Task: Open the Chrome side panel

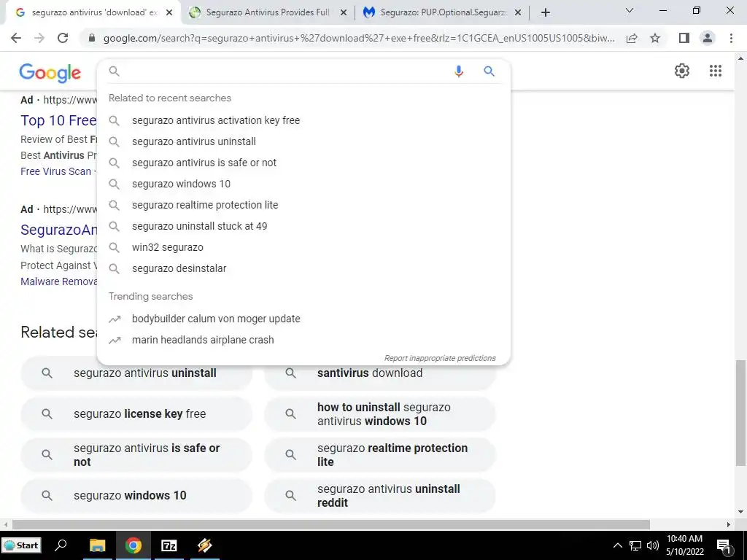Action: pos(684,38)
